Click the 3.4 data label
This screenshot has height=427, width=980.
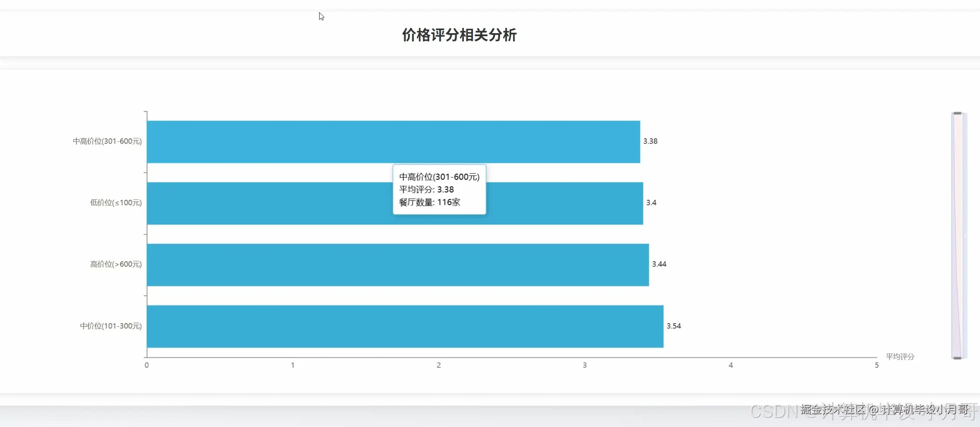pyautogui.click(x=650, y=202)
